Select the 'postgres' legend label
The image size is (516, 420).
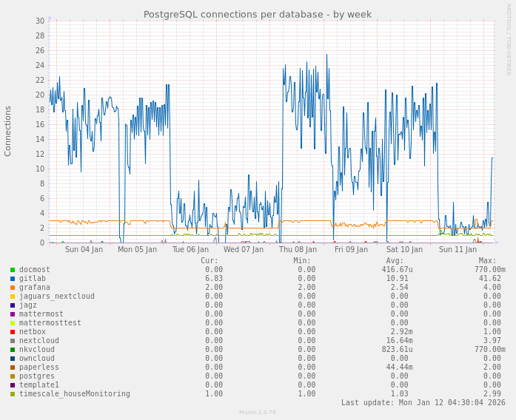(x=37, y=376)
